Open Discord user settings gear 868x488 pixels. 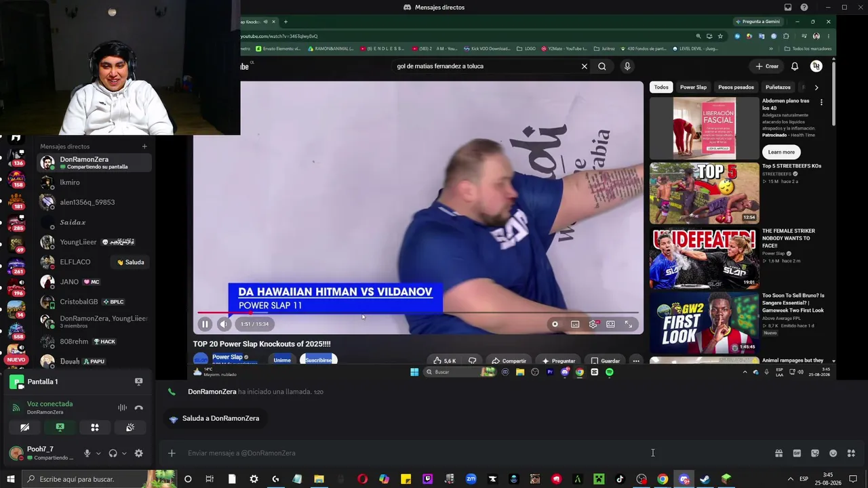139,453
